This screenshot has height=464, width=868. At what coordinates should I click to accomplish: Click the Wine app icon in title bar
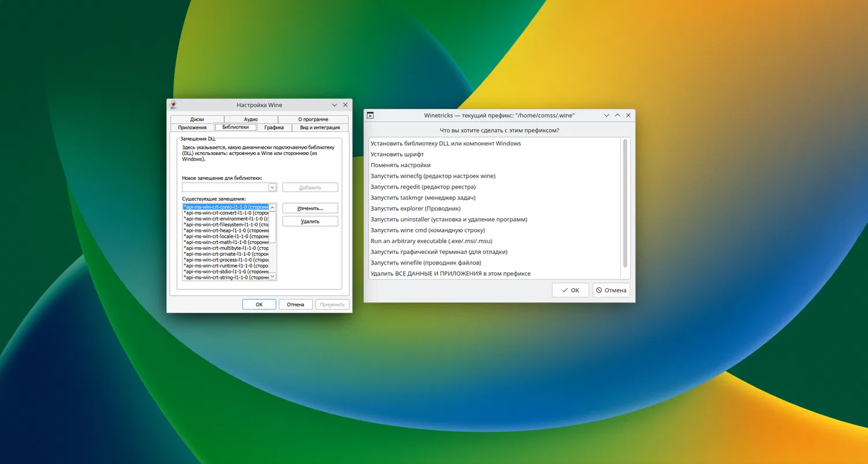(173, 105)
